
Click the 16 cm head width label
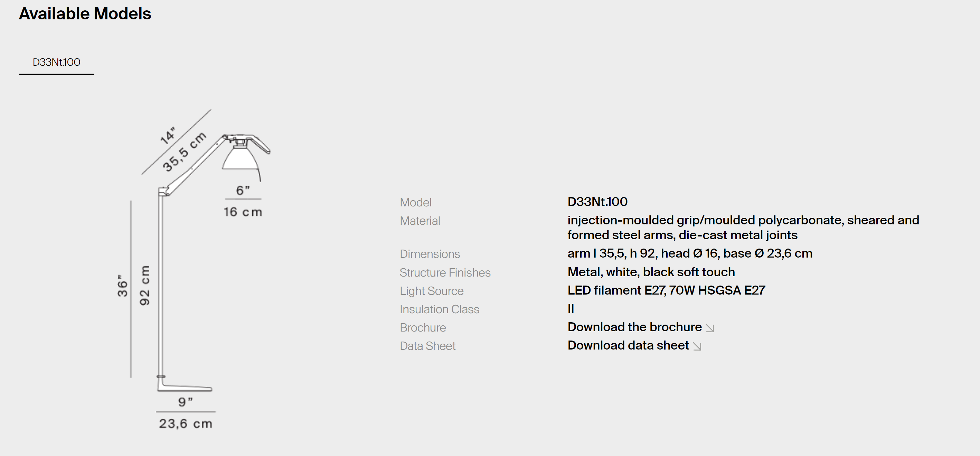(x=243, y=212)
